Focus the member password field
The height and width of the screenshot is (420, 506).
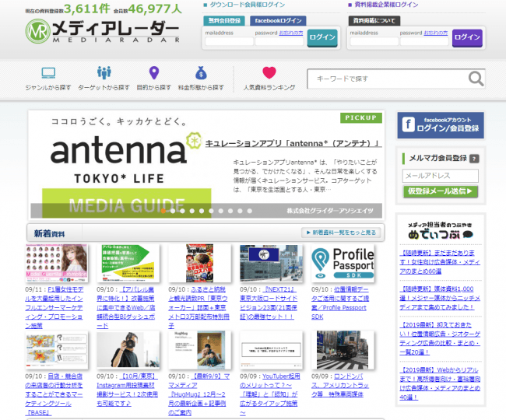point(279,41)
